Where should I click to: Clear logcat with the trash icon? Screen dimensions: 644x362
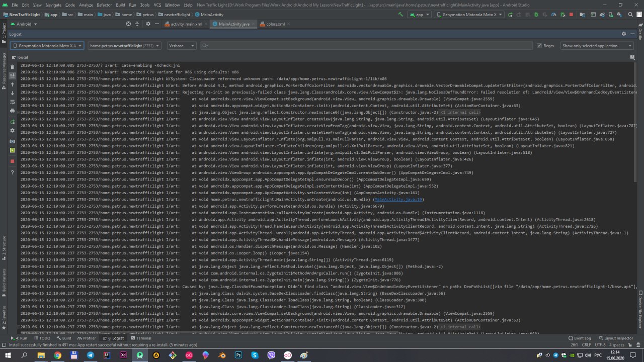click(13, 66)
